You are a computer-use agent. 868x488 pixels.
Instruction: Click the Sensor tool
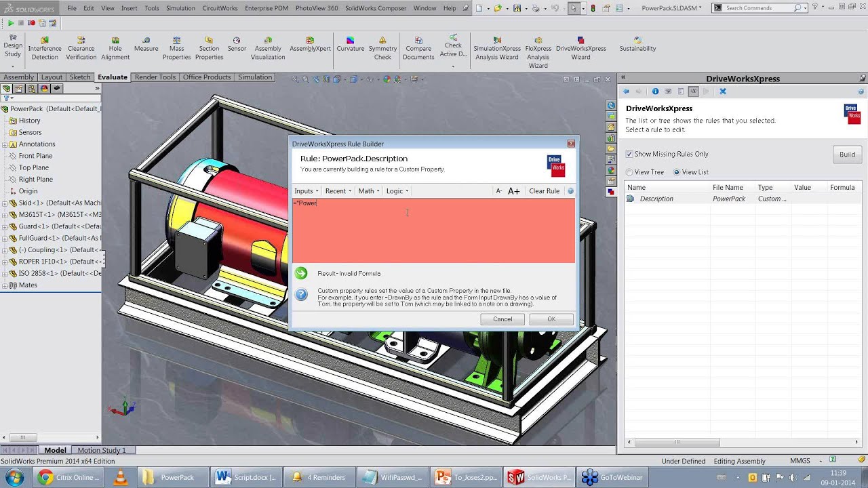pos(237,45)
